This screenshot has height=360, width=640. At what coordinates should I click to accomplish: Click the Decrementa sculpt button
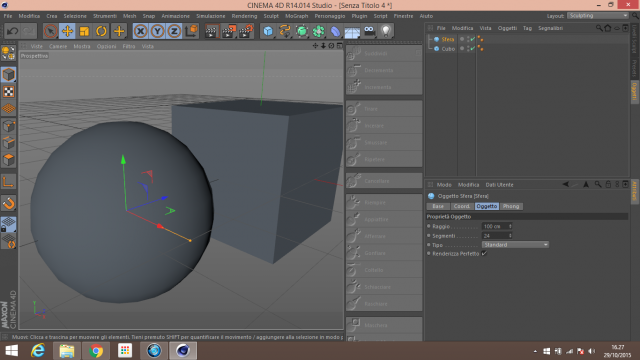click(384, 70)
